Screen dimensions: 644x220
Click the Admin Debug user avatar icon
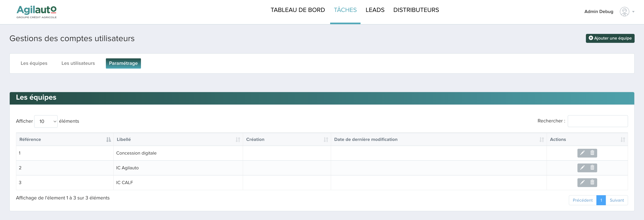624,11
